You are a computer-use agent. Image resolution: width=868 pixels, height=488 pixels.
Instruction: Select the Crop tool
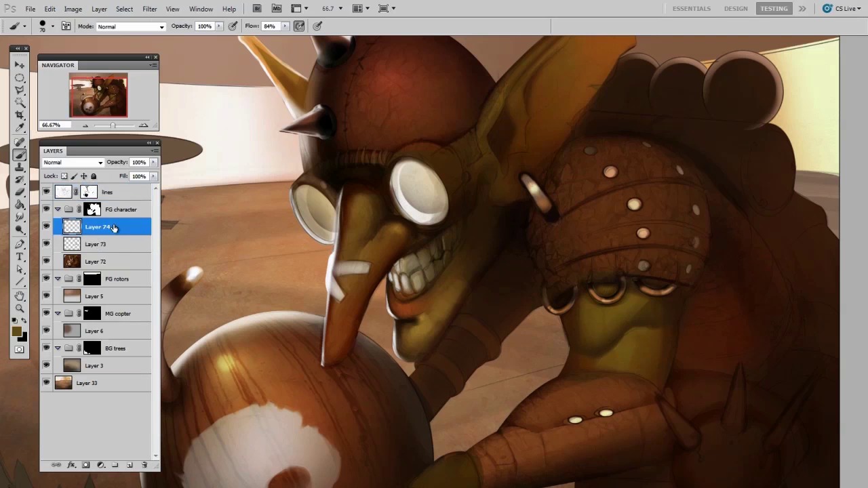tap(20, 114)
